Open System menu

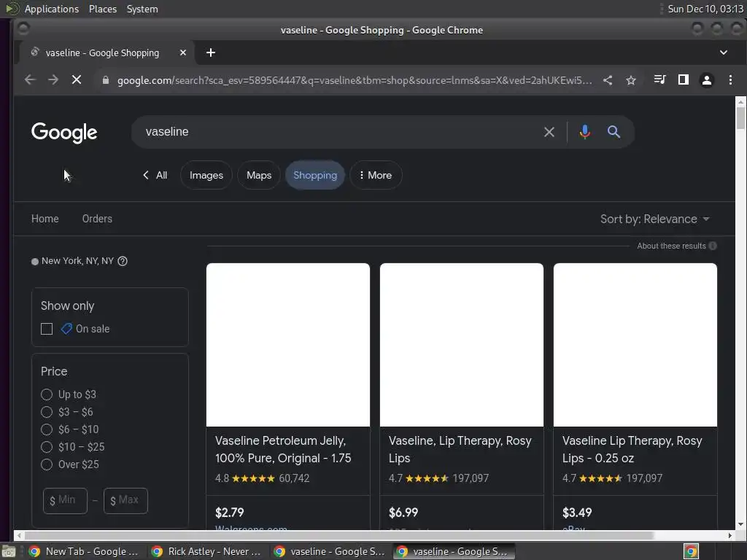142,9
